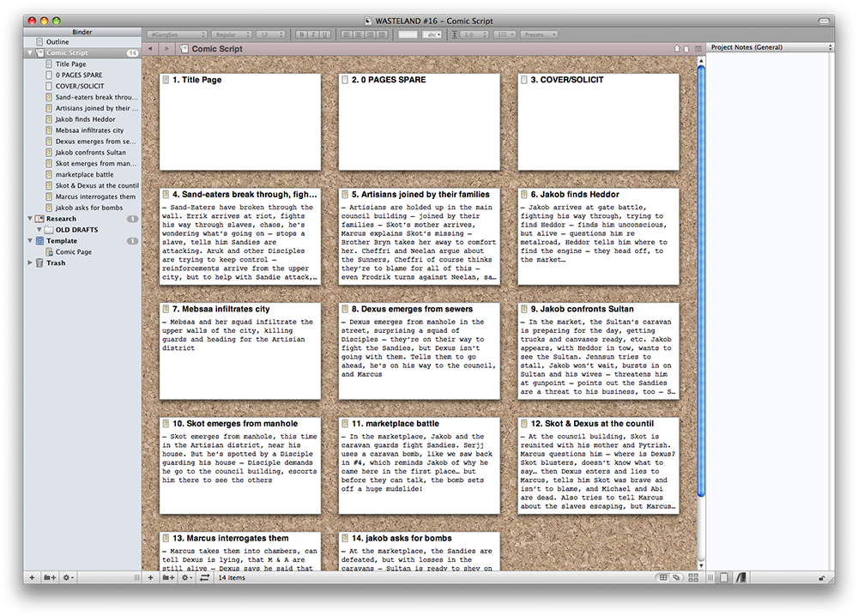Screen dimensions: 858x616
Task: Expand the Trash folder in binder
Action: (31, 263)
